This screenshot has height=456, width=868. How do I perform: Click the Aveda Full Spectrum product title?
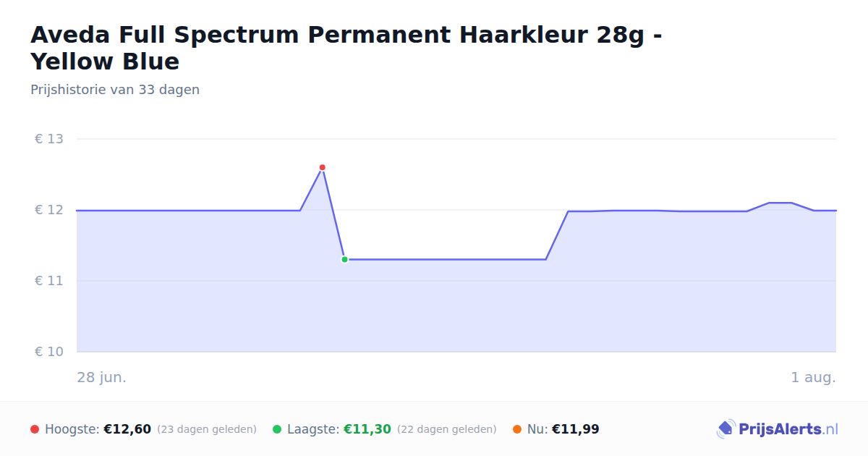[x=346, y=48]
